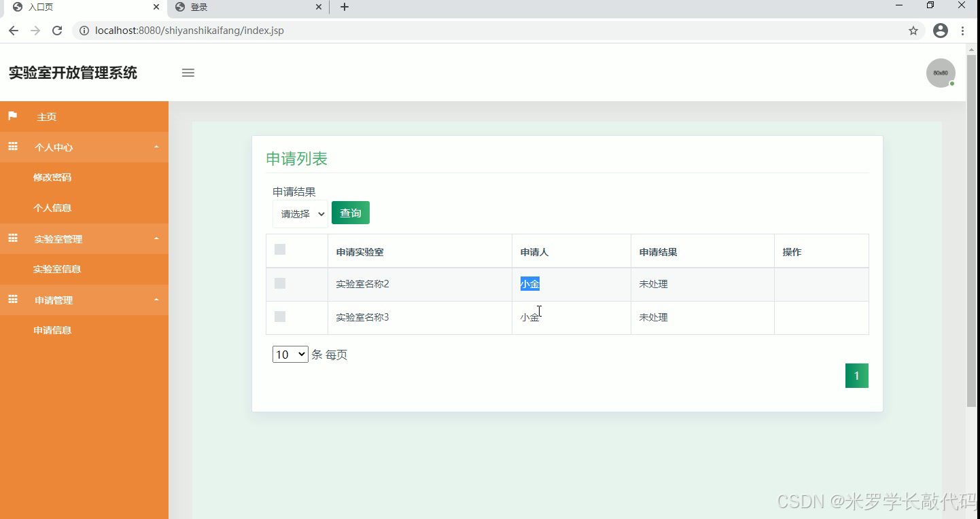Screen dimensions: 980x519
Task: Open the hamburger menu in the top header
Action: click(188, 73)
